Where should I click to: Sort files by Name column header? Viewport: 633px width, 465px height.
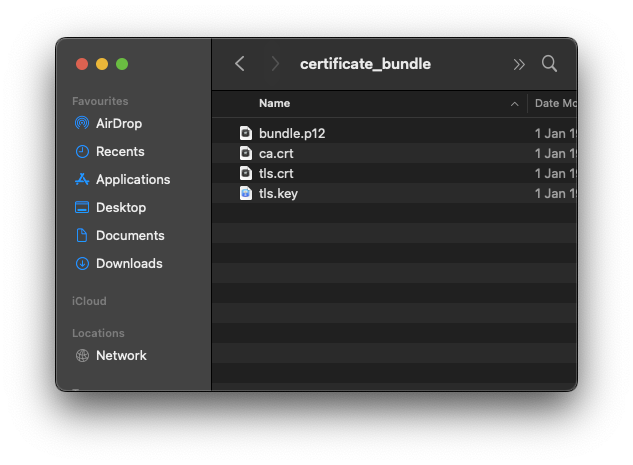[x=274, y=103]
